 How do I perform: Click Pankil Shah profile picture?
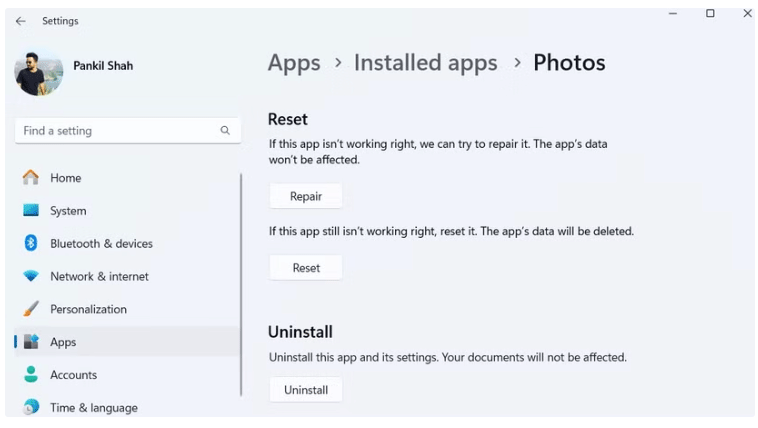(39, 72)
